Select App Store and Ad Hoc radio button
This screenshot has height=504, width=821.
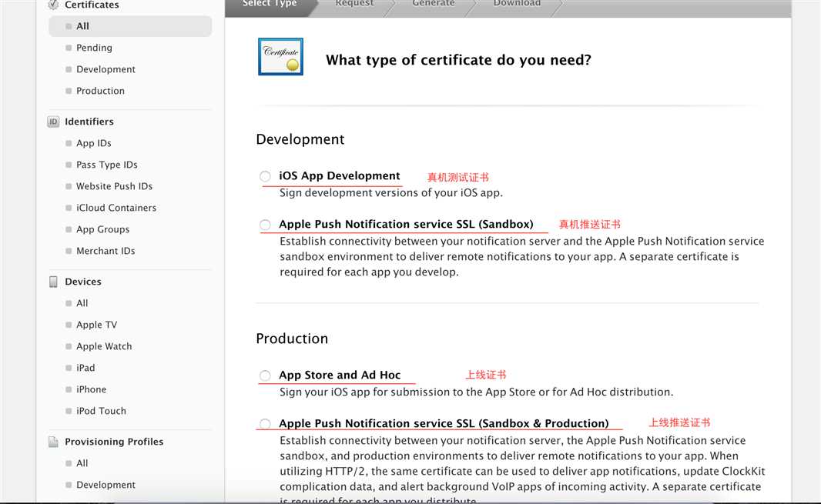pos(265,375)
